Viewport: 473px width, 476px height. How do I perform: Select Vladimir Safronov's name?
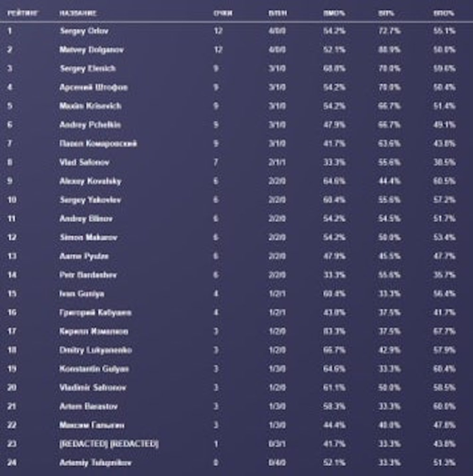[x=92, y=387]
